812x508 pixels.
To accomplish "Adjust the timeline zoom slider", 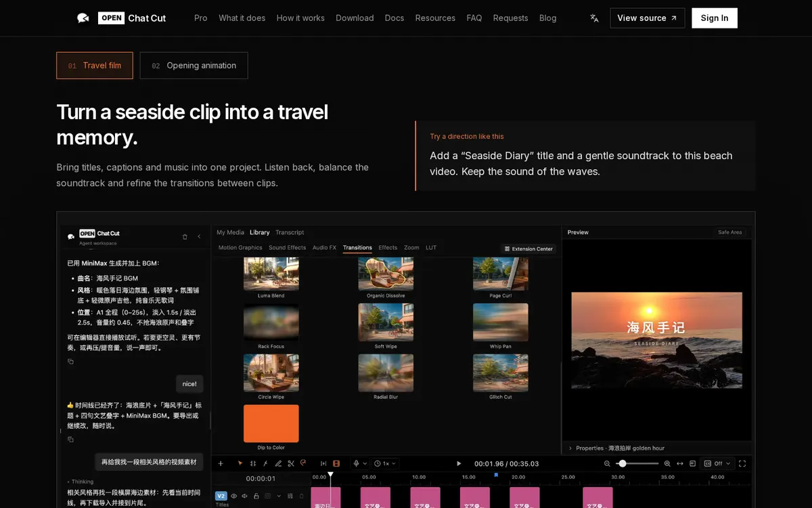I will [x=637, y=463].
